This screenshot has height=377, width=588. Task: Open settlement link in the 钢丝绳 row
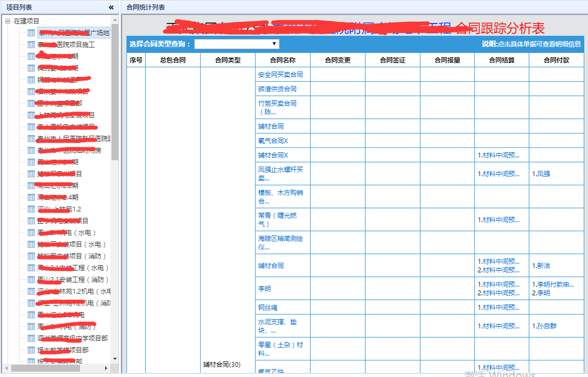pyautogui.click(x=498, y=308)
